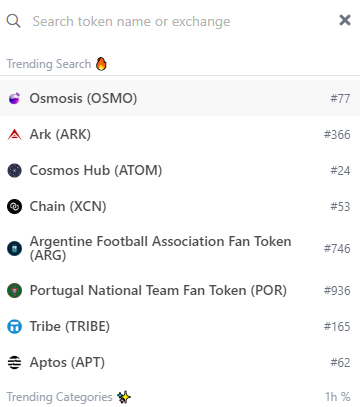Viewport: 360px width, 407px height.
Task: Open Osmosis (OSMO) from trending list
Action: pos(180,98)
